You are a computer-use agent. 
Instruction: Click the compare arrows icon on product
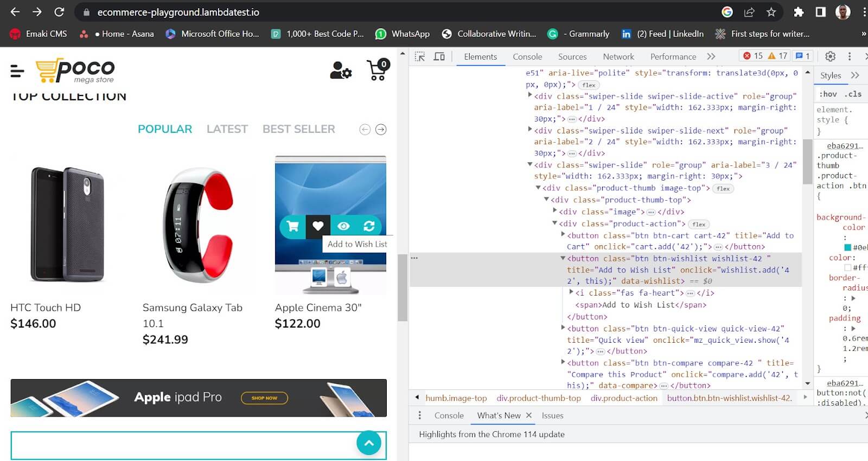point(369,226)
